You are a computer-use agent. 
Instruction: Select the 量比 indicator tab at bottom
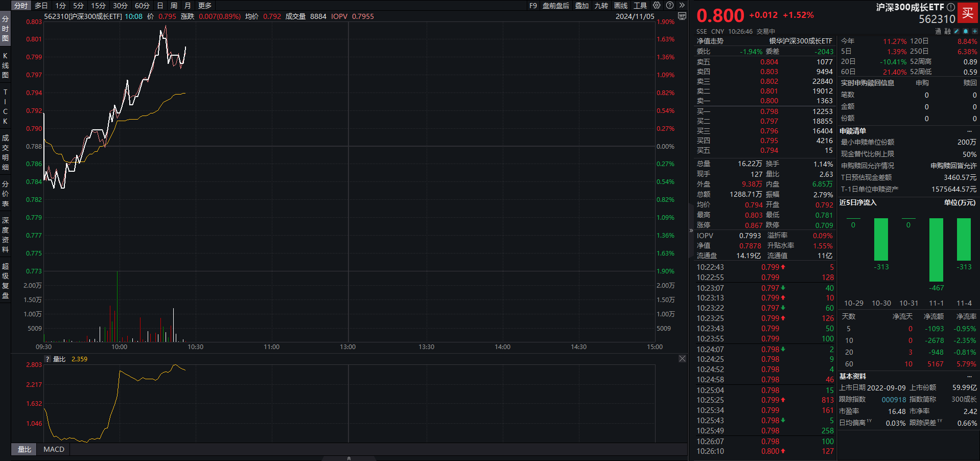click(x=24, y=449)
